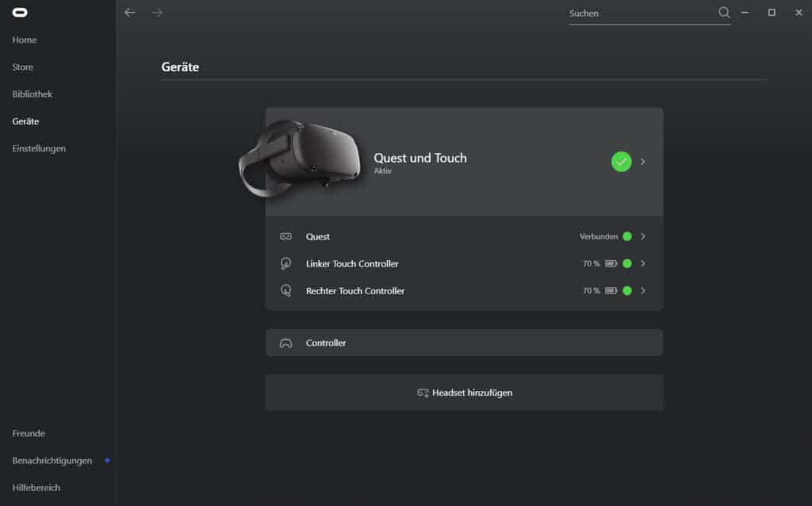Screen dimensions: 812x506
Task: Click the Quest headset icon in list
Action: click(x=285, y=236)
